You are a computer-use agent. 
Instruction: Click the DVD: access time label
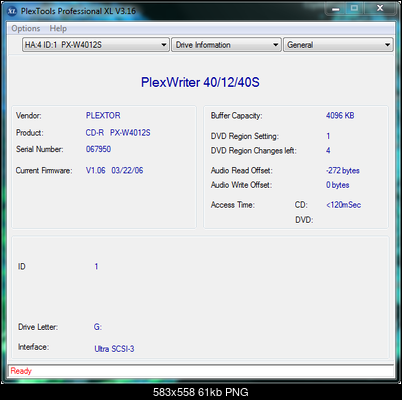(304, 220)
